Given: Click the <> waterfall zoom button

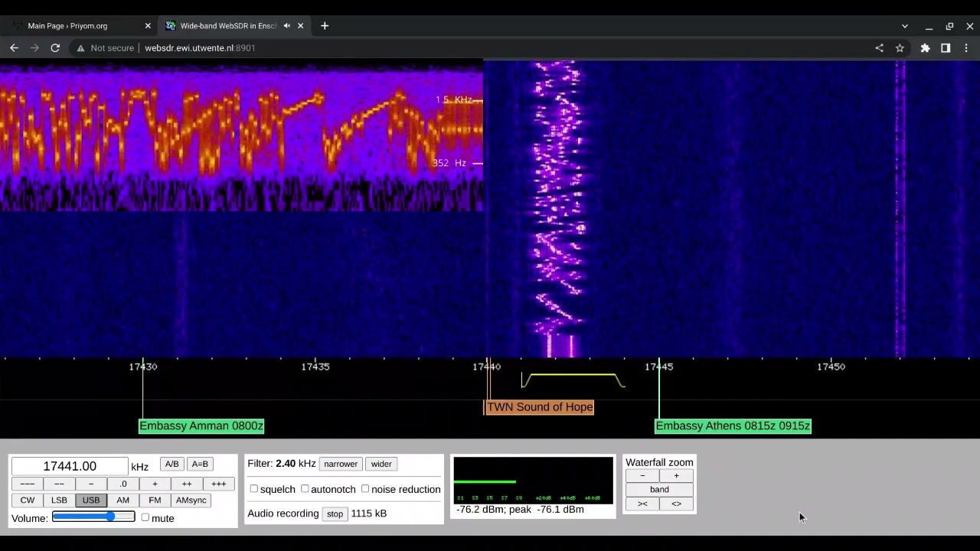Looking at the screenshot, I should point(676,504).
